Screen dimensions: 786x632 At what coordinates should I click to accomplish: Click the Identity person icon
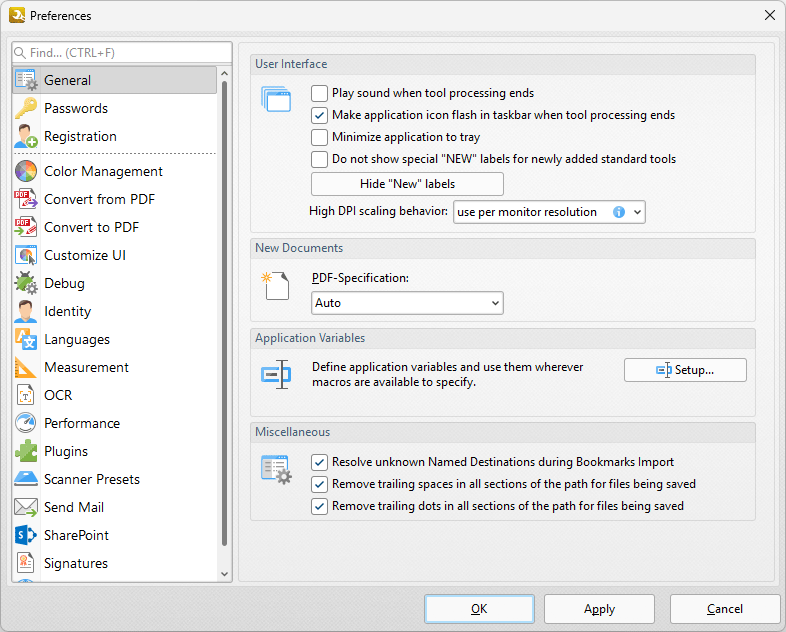26,311
